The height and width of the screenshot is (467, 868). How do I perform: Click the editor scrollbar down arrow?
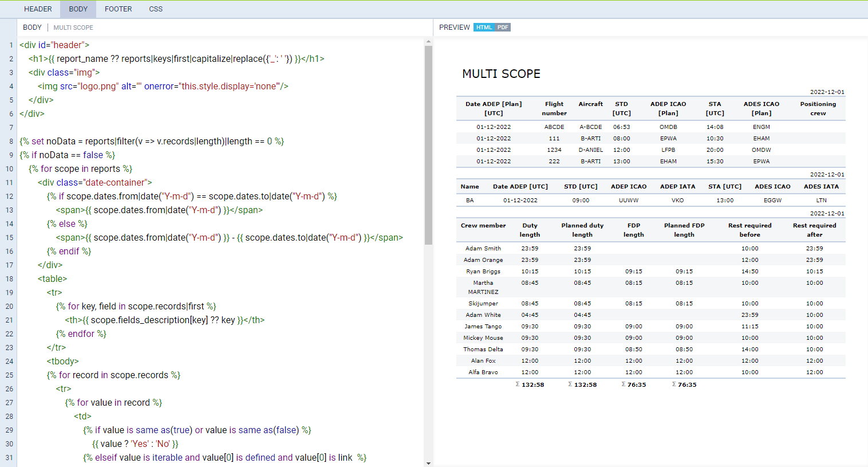[x=428, y=463]
